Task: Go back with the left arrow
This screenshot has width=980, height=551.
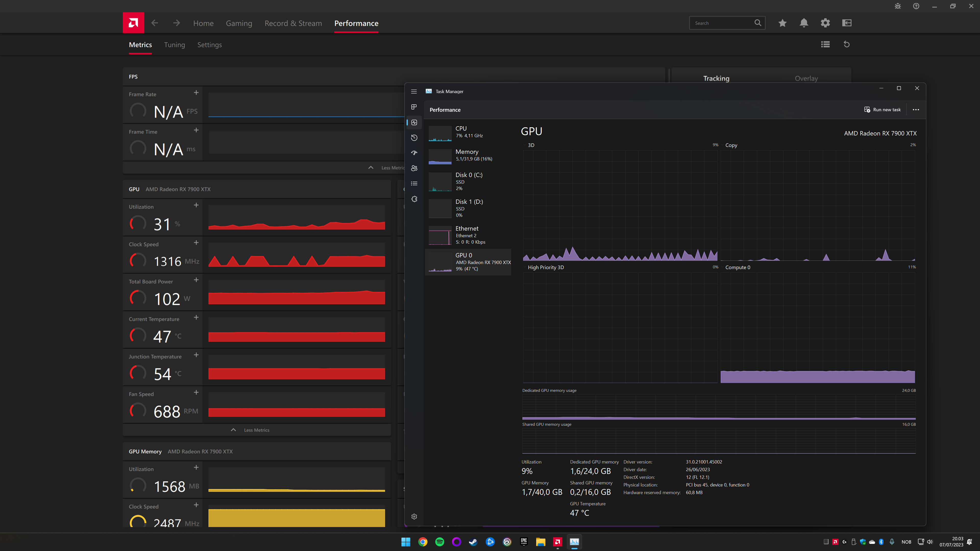Action: 154,23
